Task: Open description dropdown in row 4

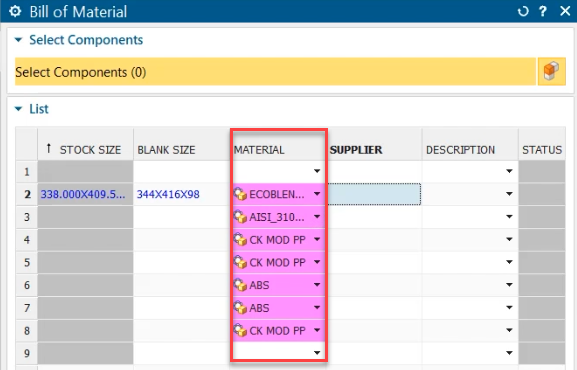Action: pyautogui.click(x=509, y=239)
